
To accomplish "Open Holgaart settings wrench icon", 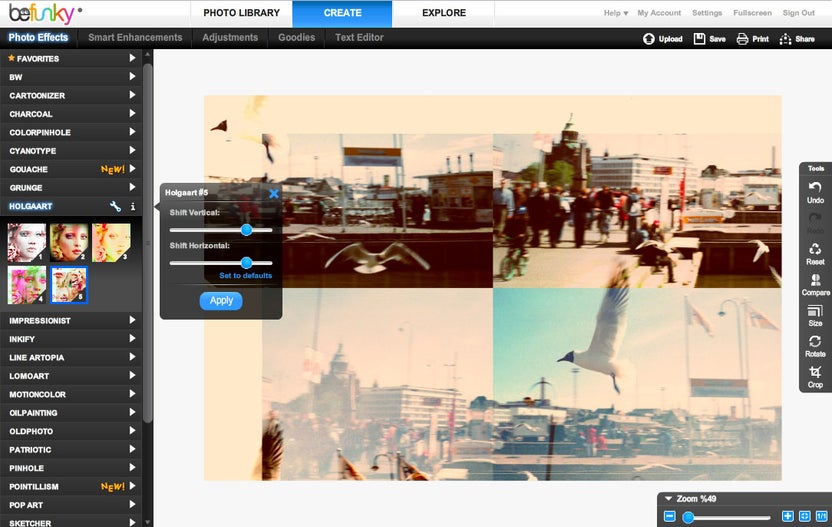I will 115,206.
